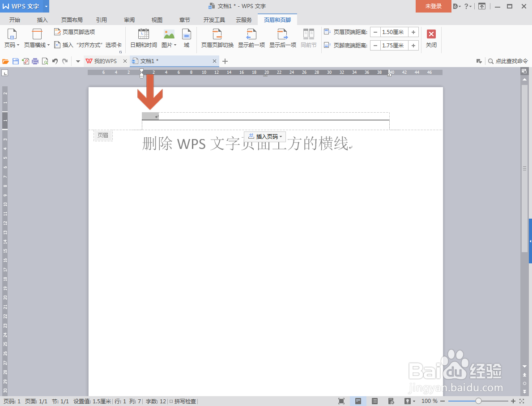Zoom out with the minus button
The image size is (532, 406).
pyautogui.click(x=443, y=401)
